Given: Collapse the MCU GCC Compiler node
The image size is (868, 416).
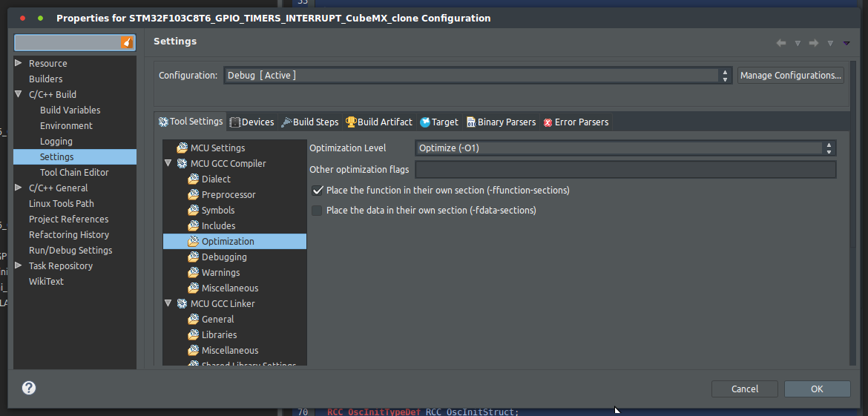Looking at the screenshot, I should click(168, 164).
